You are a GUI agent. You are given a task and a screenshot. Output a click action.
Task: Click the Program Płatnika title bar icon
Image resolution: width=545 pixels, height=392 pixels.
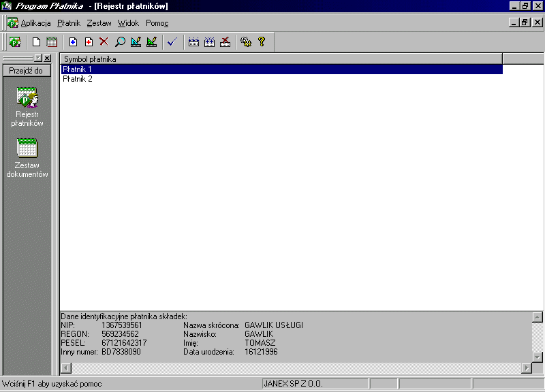point(7,6)
